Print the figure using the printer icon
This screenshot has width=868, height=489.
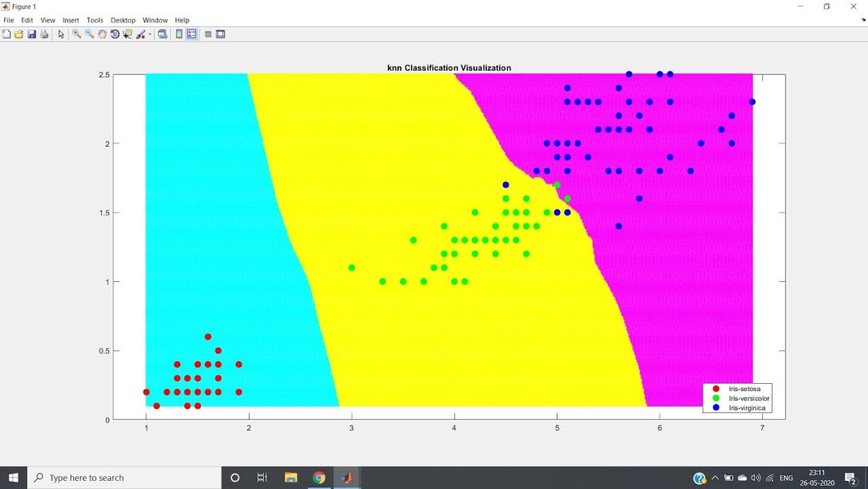pos(44,34)
